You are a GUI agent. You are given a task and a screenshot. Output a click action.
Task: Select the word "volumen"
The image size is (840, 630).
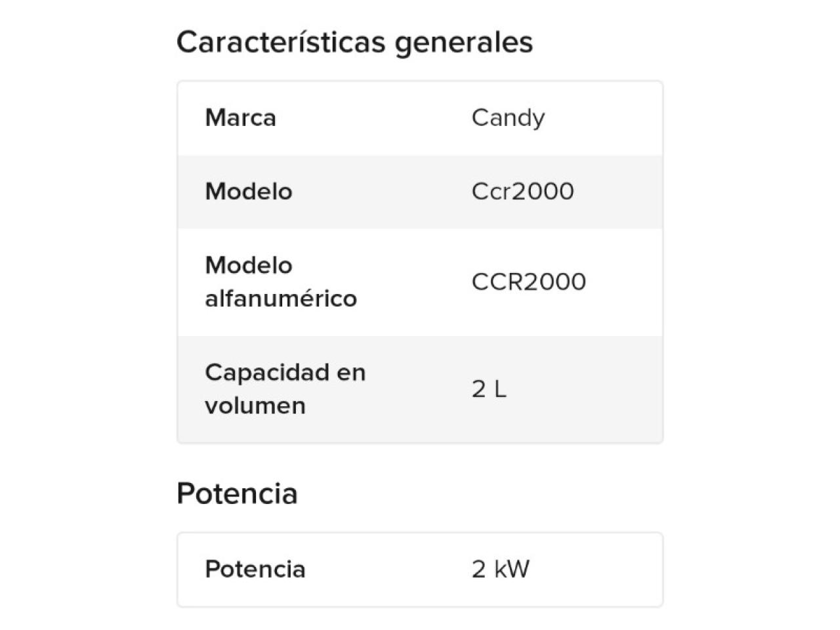pos(255,406)
